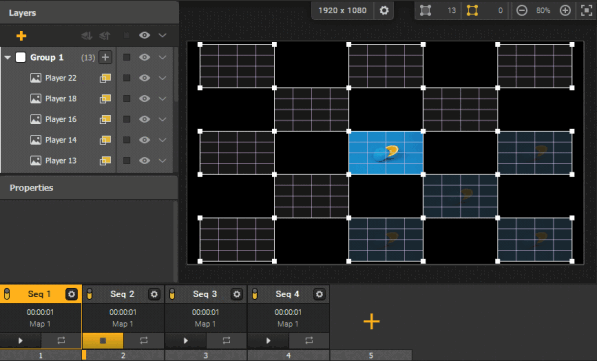Open canvas resolution settings gear
This screenshot has height=361, width=597.
tap(384, 10)
